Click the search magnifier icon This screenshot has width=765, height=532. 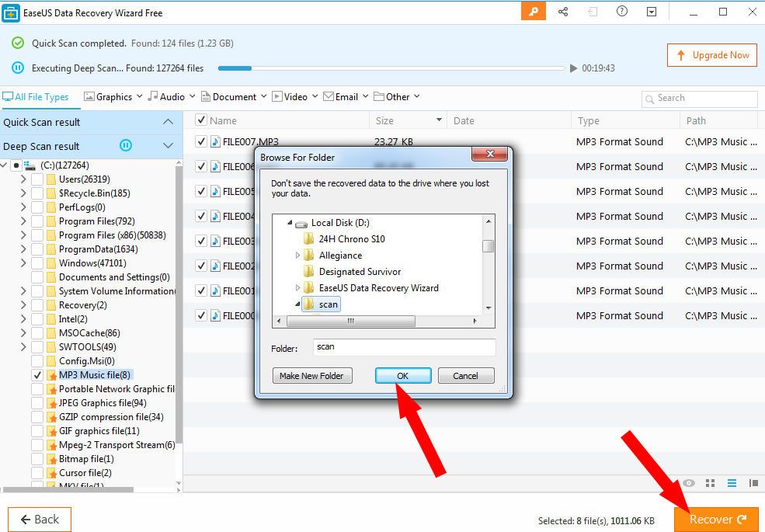coord(649,99)
